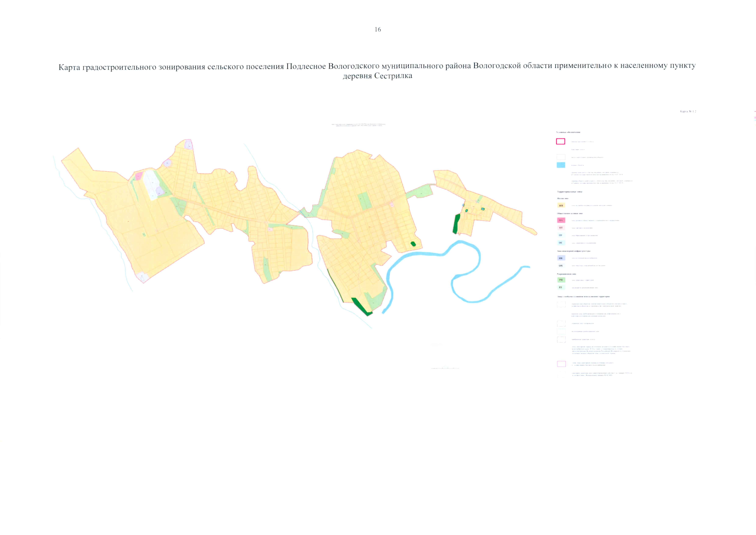Click the pink ОД legend swatch
This screenshot has width=756, height=535.
(561, 220)
